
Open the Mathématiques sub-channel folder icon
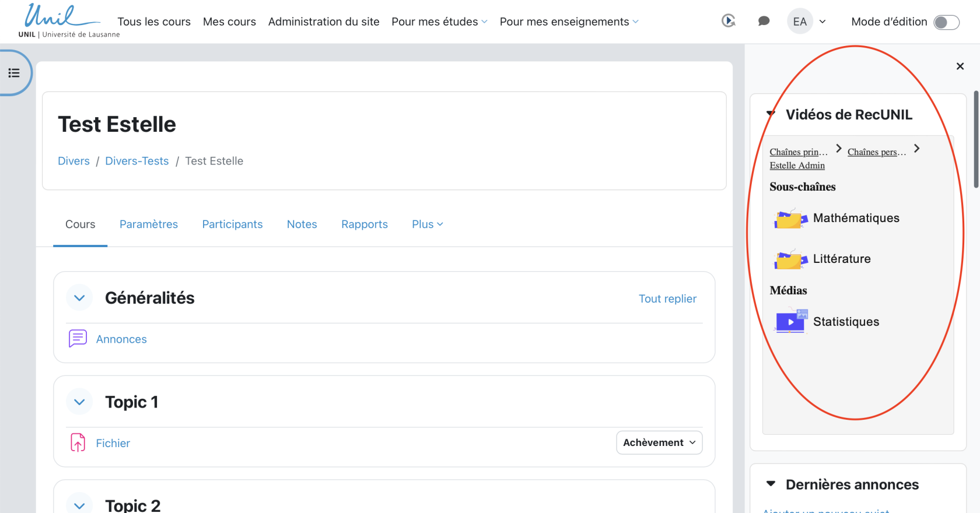tap(790, 219)
